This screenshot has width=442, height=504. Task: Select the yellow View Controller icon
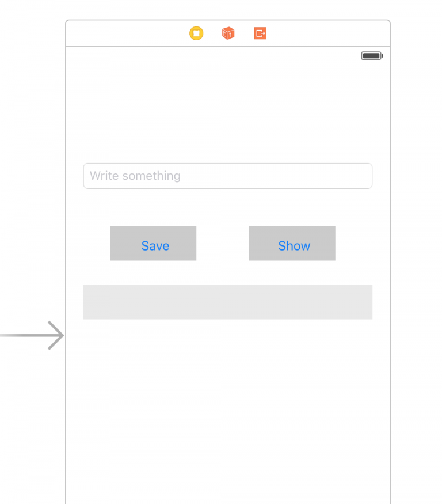[196, 33]
